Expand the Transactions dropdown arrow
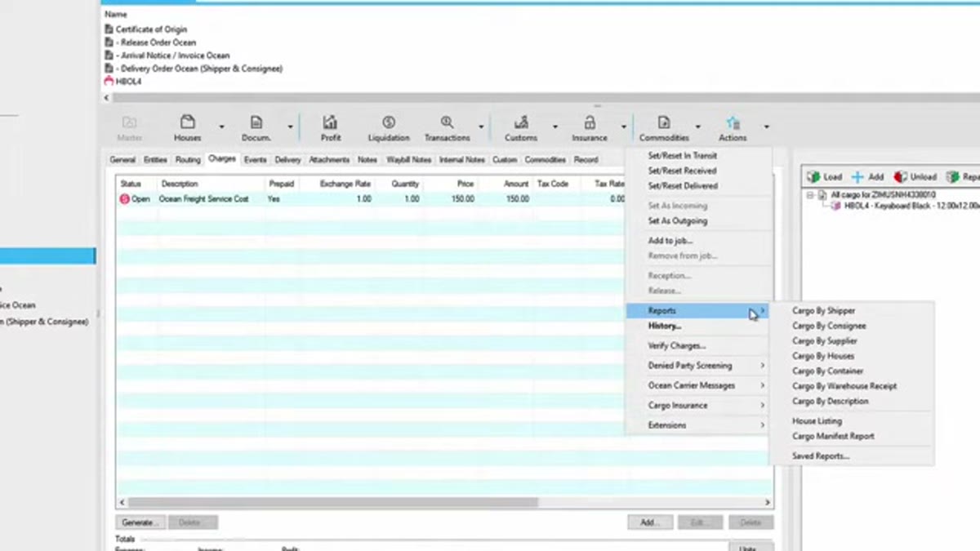The height and width of the screenshot is (551, 980). 481,127
